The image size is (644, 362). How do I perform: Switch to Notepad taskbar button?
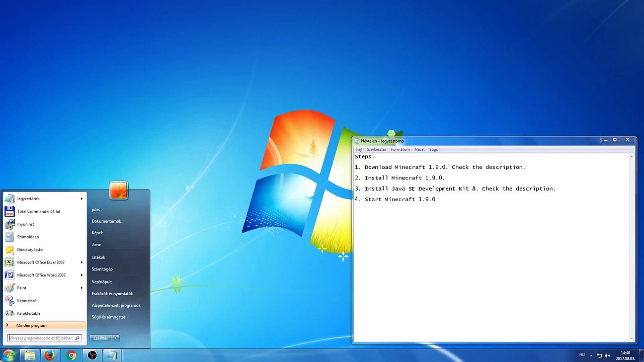click(x=113, y=355)
